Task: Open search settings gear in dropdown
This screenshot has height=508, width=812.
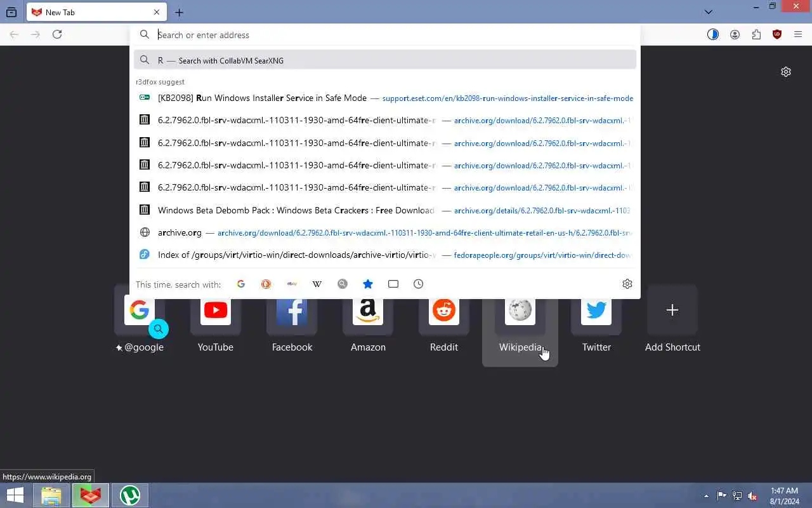Action: (x=627, y=284)
